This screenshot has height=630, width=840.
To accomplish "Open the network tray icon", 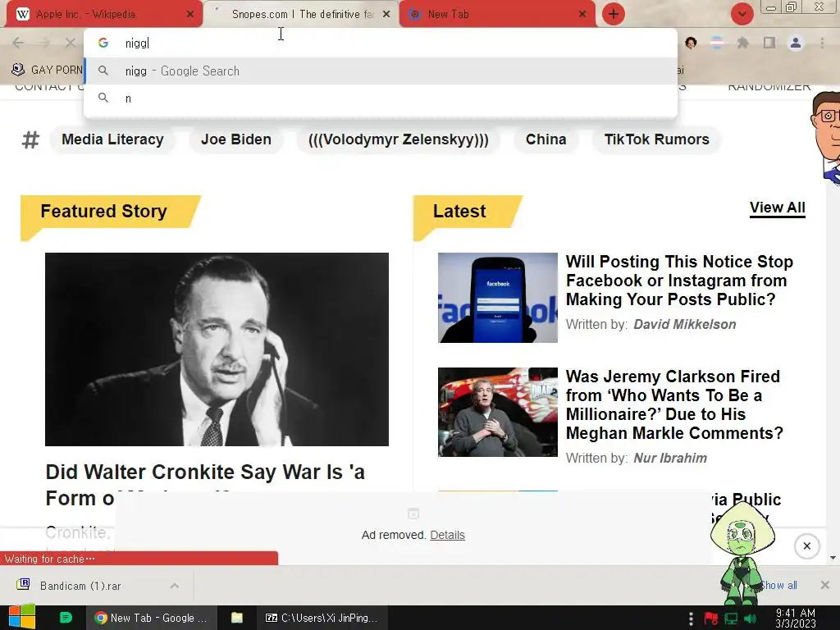I will pyautogui.click(x=731, y=619).
